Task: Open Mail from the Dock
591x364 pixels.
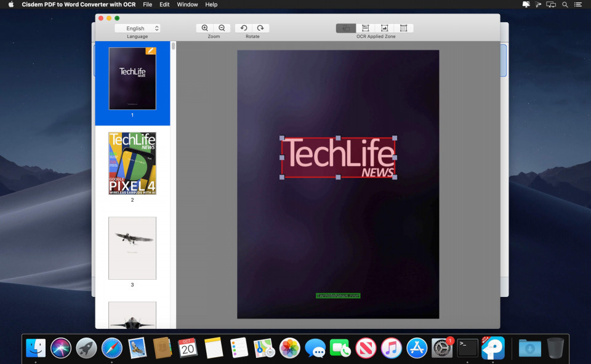Action: (137, 348)
